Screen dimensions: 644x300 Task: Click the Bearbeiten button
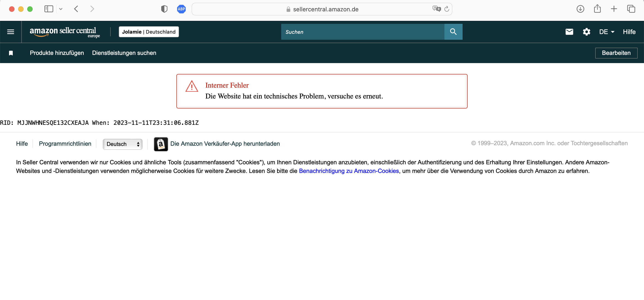616,53
